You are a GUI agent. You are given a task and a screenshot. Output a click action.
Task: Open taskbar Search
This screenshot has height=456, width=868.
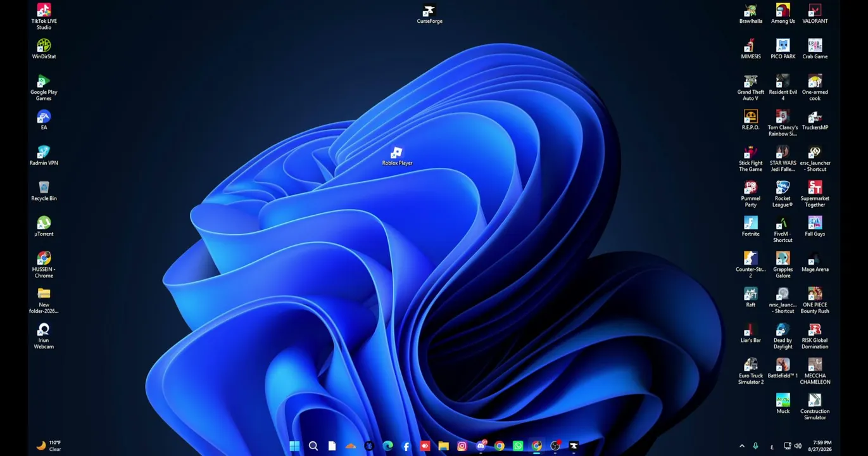tap(313, 446)
